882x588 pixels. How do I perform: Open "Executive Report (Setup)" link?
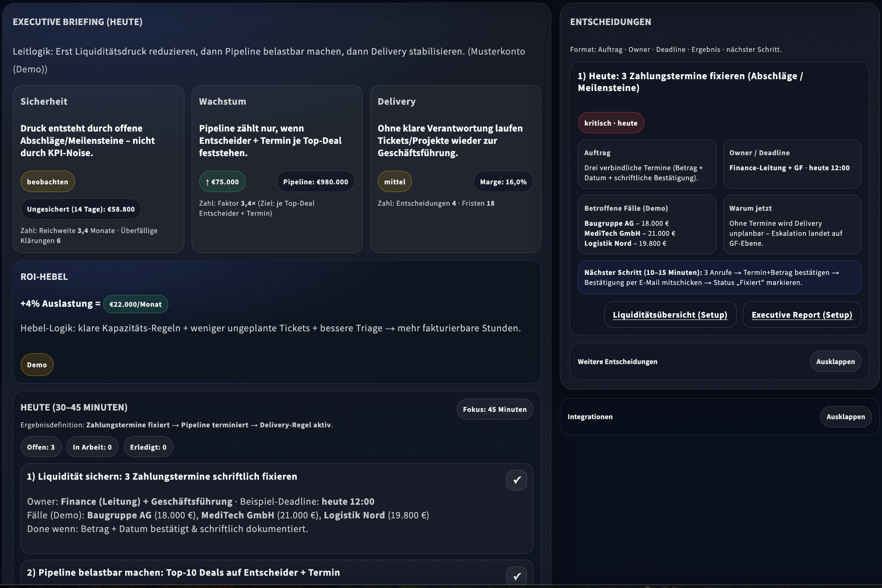(801, 314)
